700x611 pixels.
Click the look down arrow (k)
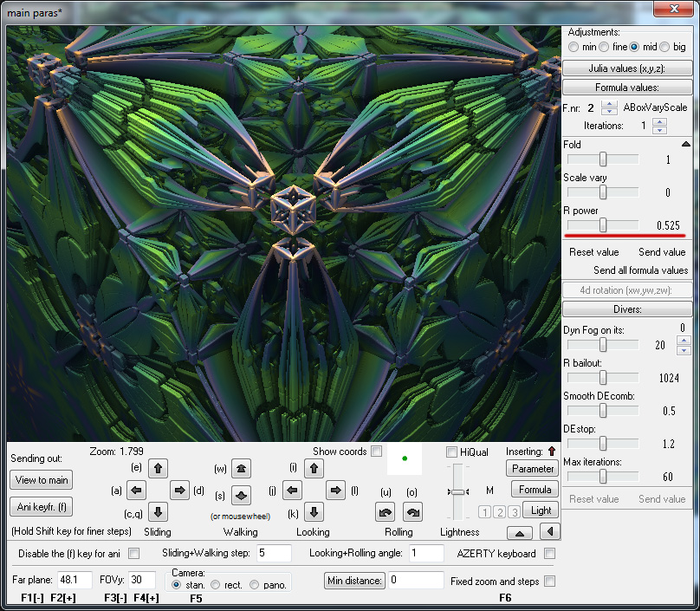pyautogui.click(x=314, y=511)
